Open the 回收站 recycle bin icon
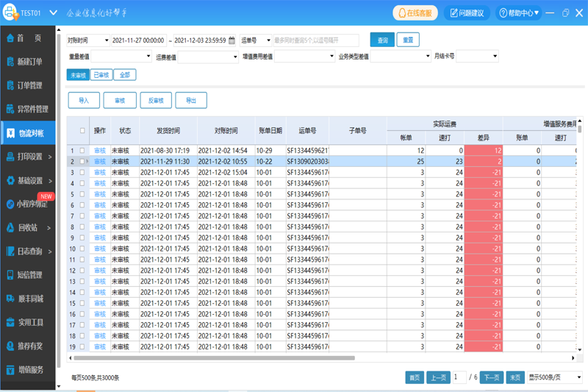The image size is (588, 392). (10, 227)
